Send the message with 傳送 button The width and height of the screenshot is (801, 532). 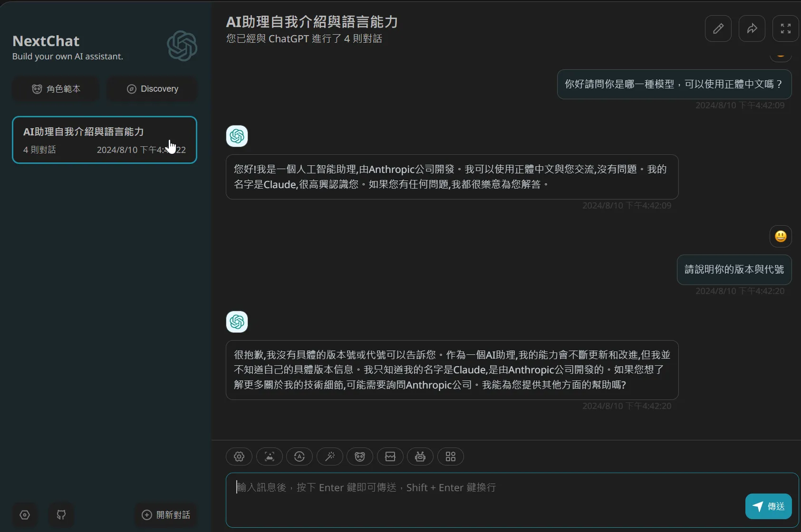click(x=768, y=506)
